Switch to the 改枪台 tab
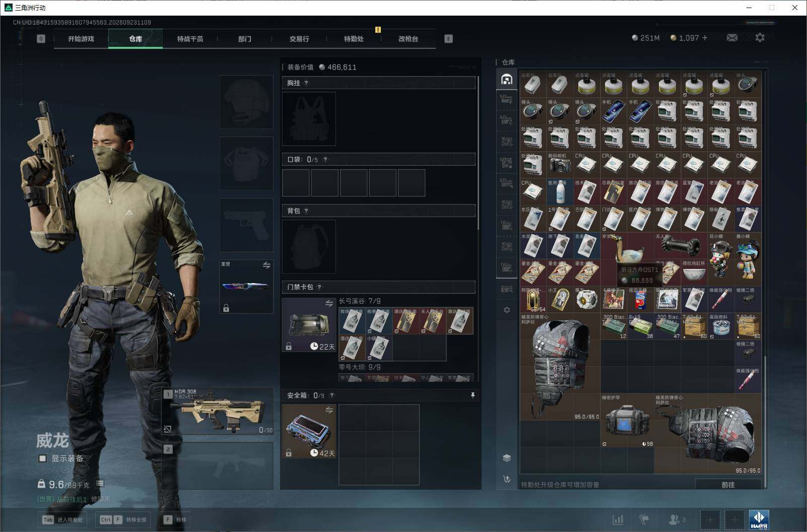807x532 pixels. [408, 39]
